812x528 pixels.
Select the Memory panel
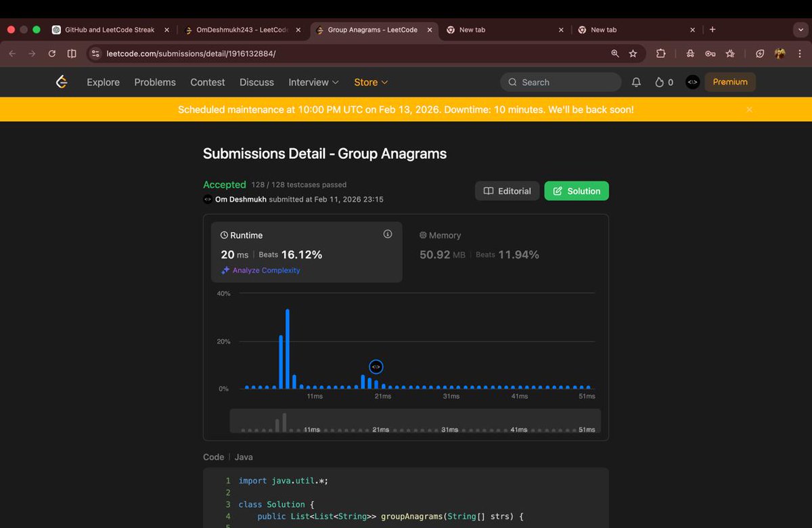pos(505,252)
